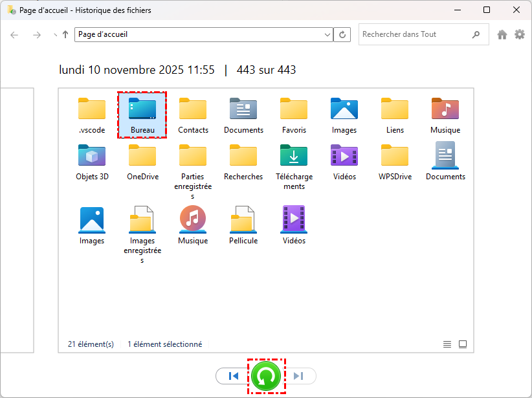Select the Bureau folder

coord(142,115)
